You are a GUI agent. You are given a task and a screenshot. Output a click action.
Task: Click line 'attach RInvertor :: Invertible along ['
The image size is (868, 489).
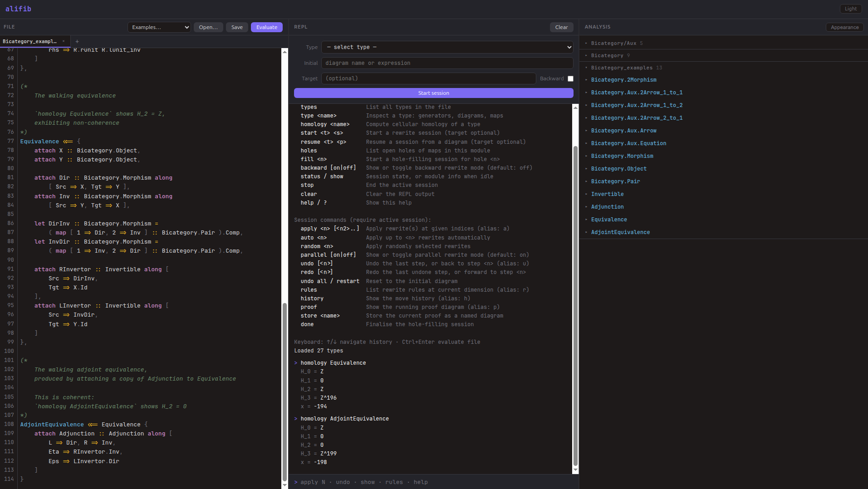[x=101, y=269]
